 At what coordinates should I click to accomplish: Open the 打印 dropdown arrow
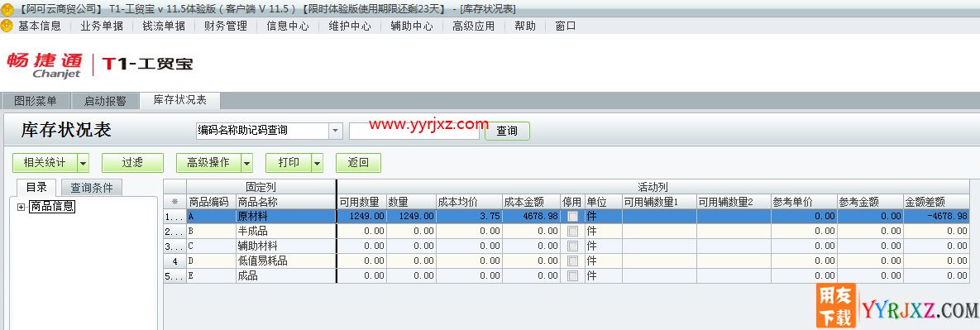tap(318, 163)
